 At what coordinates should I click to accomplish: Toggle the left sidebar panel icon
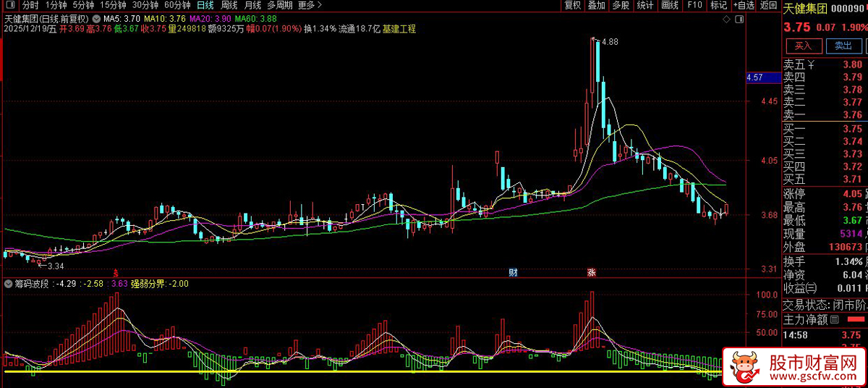pyautogui.click(x=11, y=5)
